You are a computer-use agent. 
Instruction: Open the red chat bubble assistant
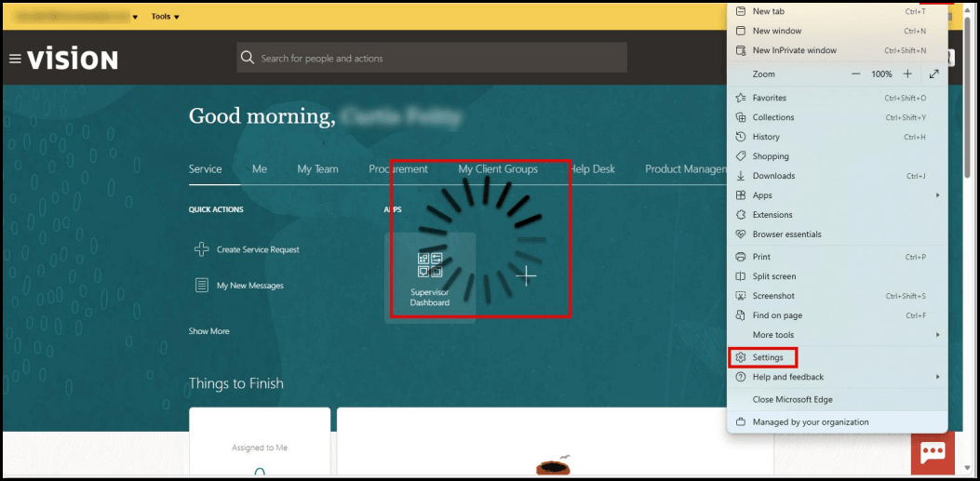pyautogui.click(x=933, y=453)
